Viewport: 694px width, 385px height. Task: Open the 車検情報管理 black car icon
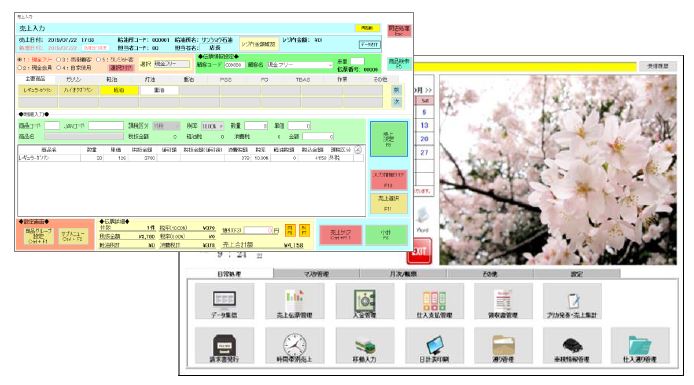(572, 346)
